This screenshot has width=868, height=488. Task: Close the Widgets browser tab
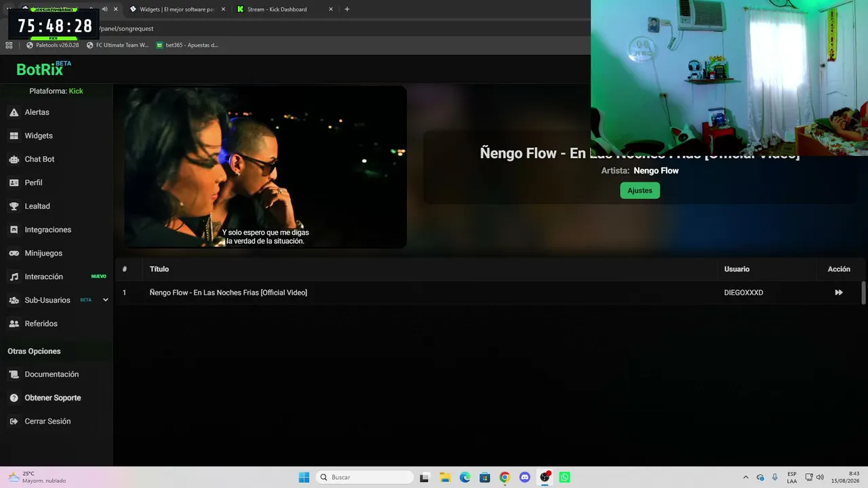223,9
